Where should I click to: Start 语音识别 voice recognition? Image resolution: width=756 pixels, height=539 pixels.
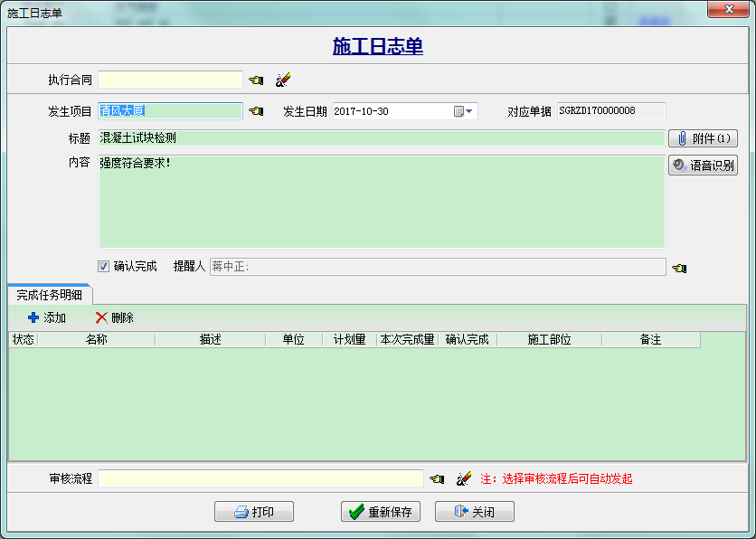[x=703, y=165]
